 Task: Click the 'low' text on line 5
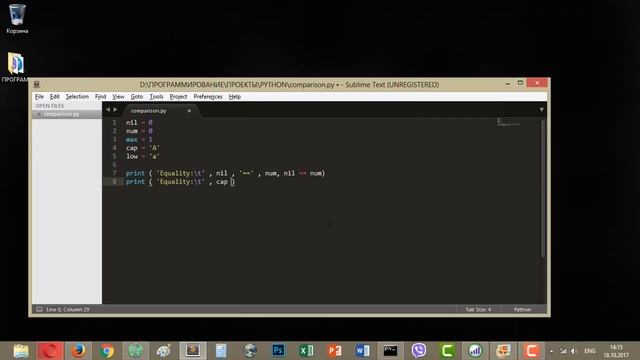[x=132, y=156]
